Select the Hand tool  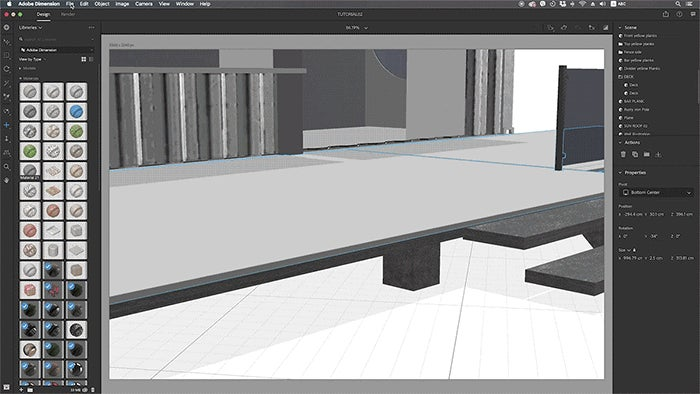(6, 180)
